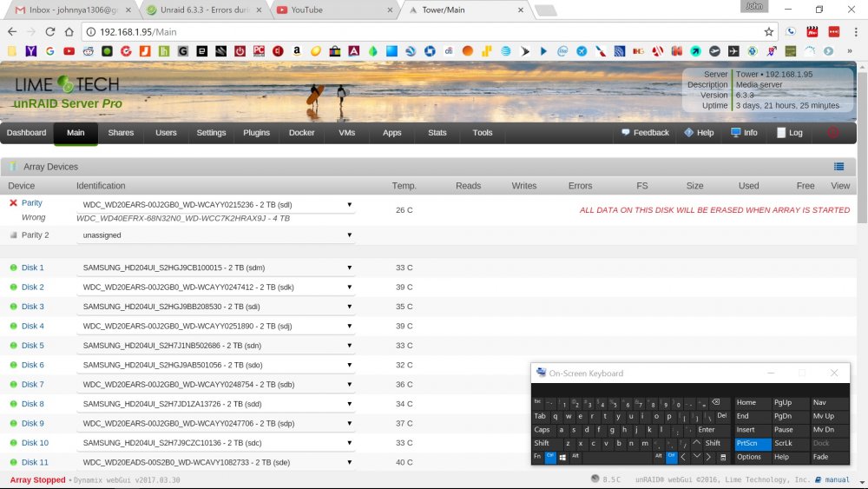Open the Disk 4 device dropdown

pos(216,327)
